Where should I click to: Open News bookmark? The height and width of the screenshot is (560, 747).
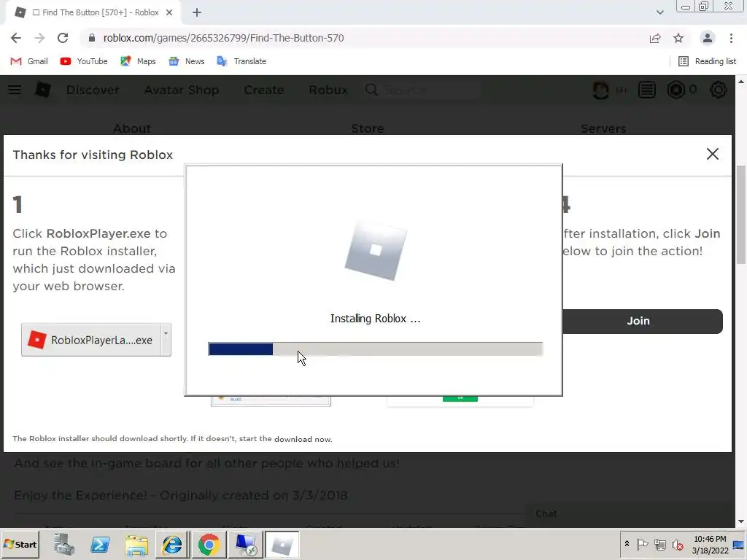tap(186, 61)
